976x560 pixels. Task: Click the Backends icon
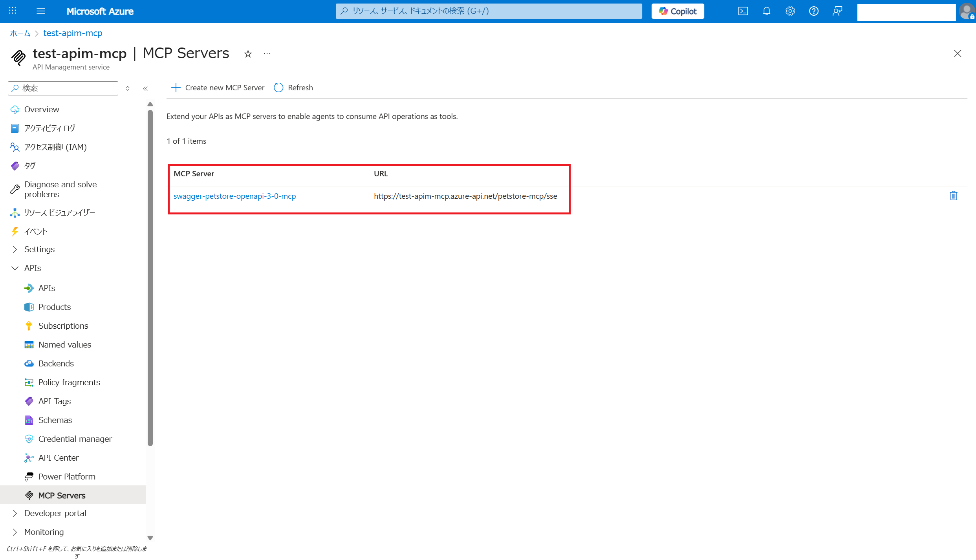29,364
